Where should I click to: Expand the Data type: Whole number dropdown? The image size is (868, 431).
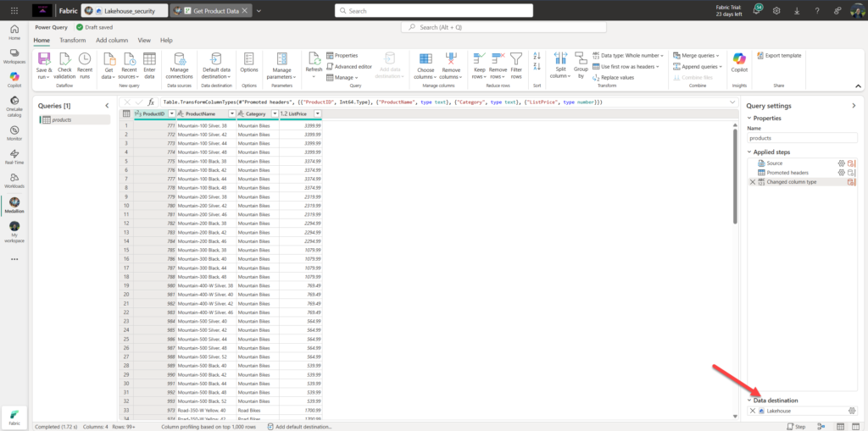pos(628,55)
